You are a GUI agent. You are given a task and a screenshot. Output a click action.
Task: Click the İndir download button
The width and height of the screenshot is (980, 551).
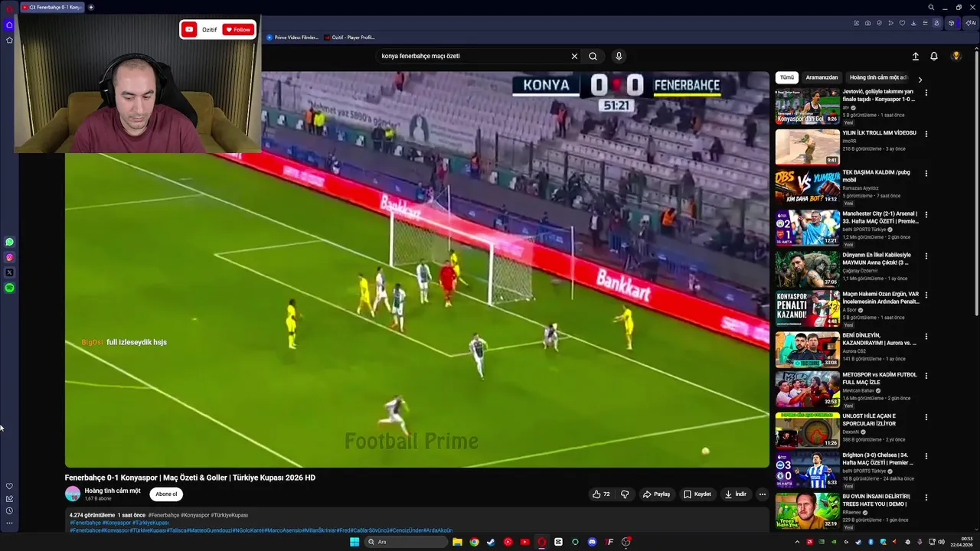[736, 494]
